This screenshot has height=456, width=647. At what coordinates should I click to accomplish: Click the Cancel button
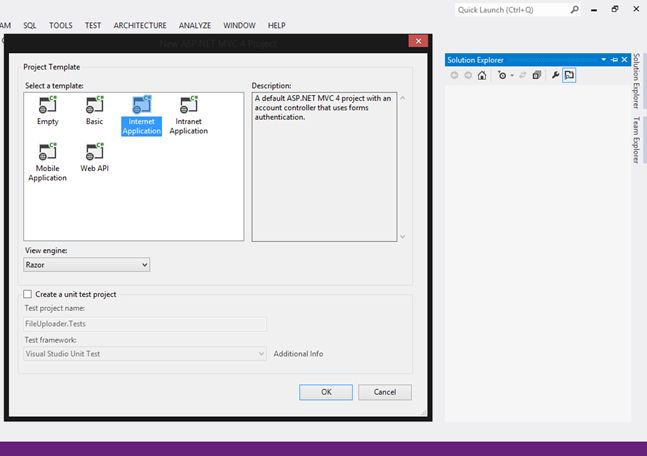coord(385,392)
